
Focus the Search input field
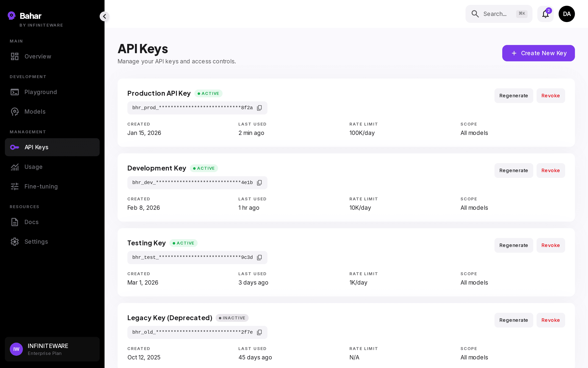499,14
